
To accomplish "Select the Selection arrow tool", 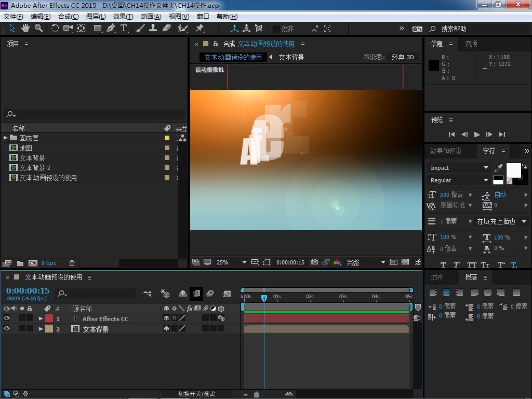I will point(12,29).
